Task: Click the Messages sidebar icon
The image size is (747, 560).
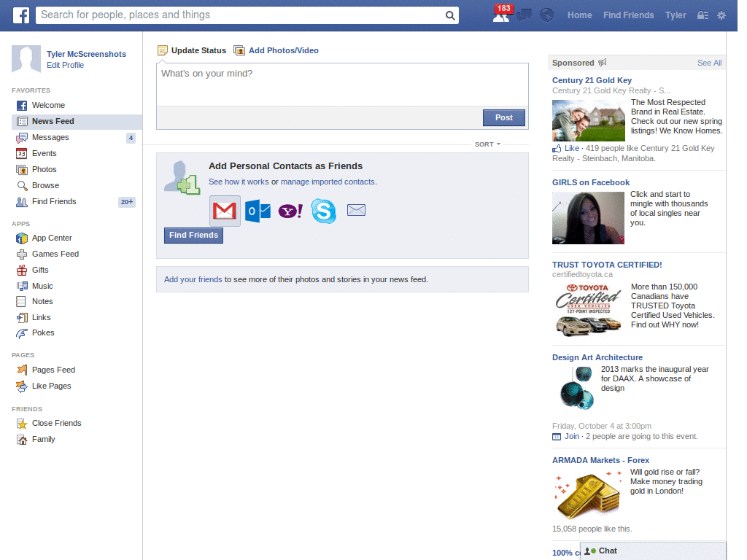Action: (22, 138)
